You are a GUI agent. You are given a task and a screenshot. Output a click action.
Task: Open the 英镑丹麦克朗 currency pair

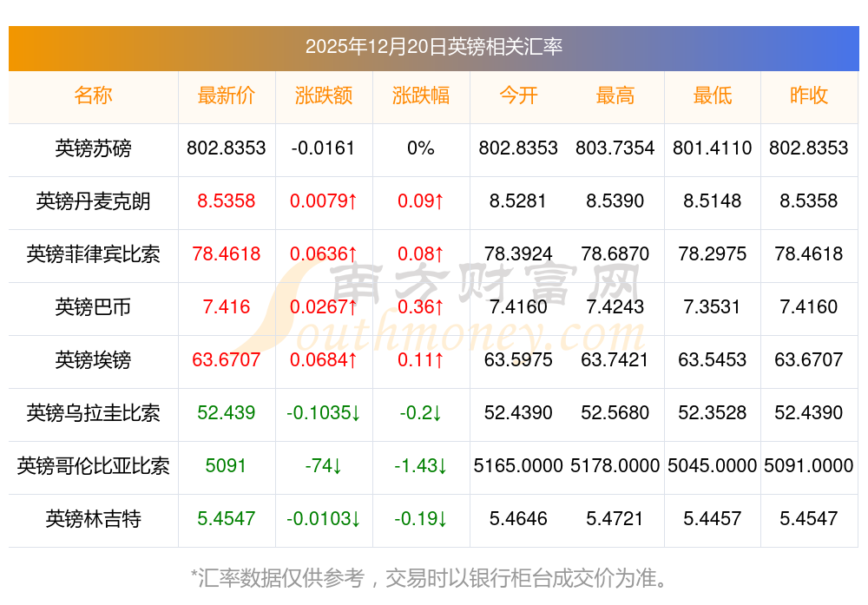click(93, 201)
